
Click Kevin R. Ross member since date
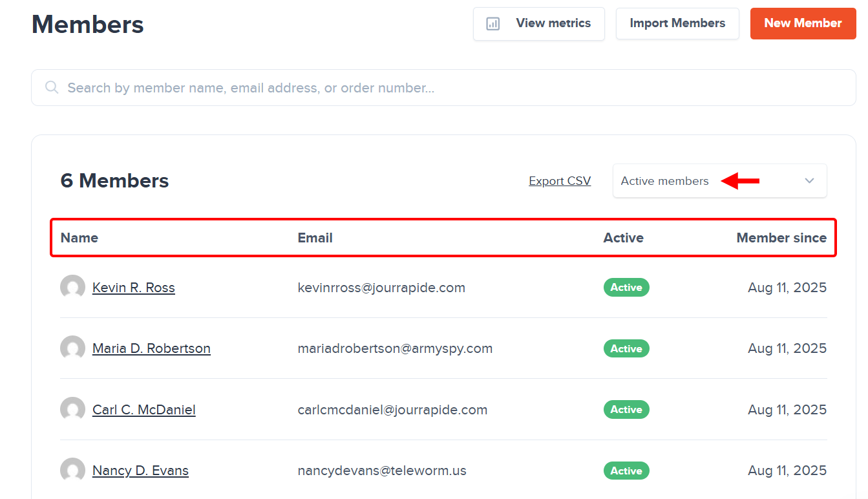(787, 288)
